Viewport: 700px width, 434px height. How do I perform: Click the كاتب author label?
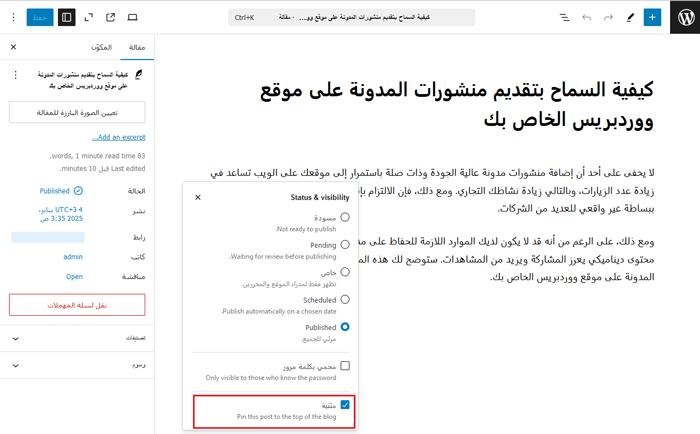tap(138, 257)
